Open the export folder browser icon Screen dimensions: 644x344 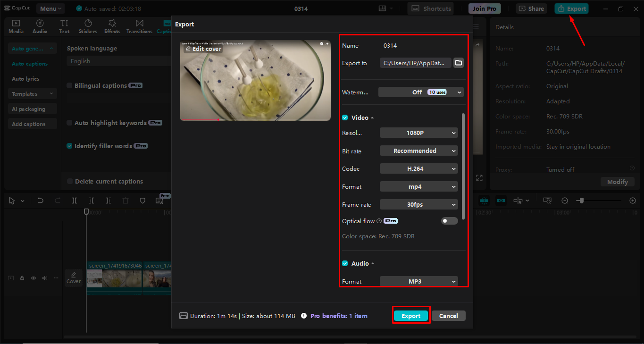[458, 62]
